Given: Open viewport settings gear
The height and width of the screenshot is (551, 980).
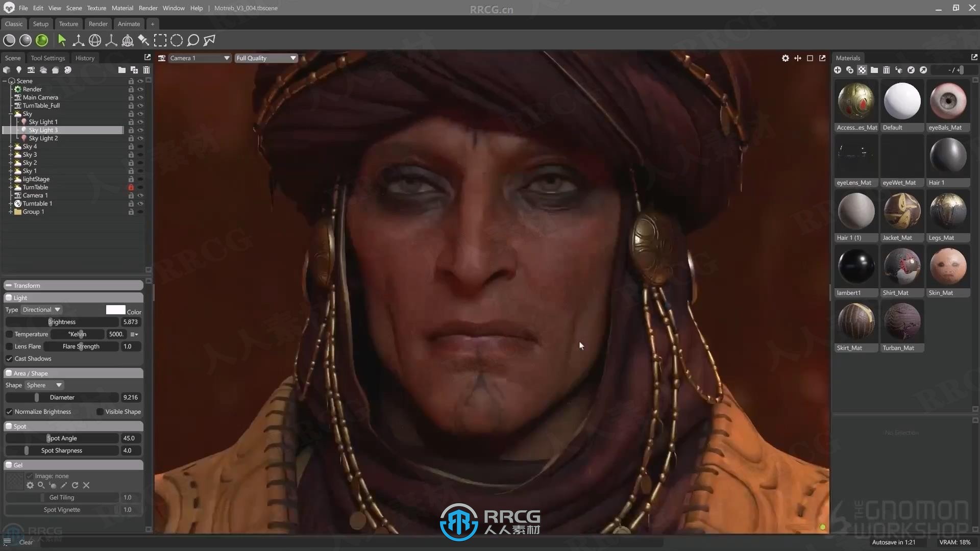Looking at the screenshot, I should pyautogui.click(x=786, y=58).
